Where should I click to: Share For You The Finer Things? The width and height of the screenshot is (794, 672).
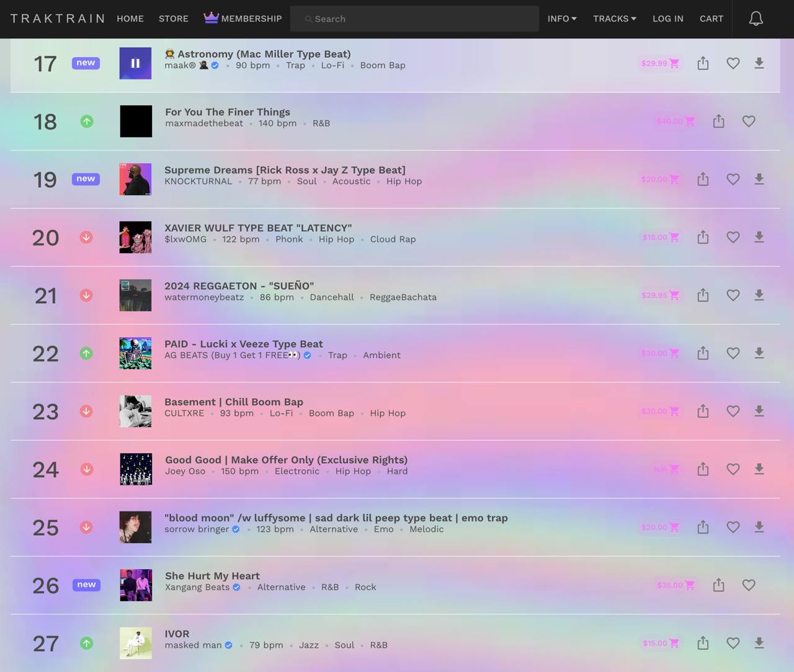click(718, 122)
